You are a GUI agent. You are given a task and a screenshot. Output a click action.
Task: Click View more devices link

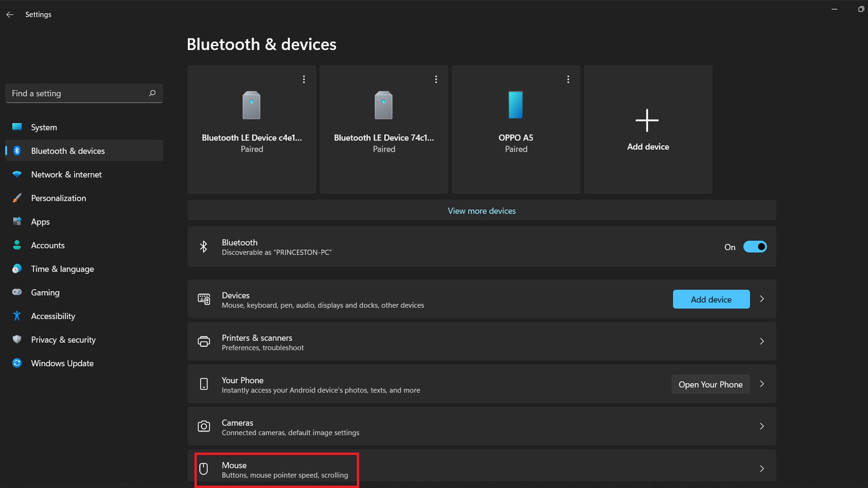tap(481, 211)
